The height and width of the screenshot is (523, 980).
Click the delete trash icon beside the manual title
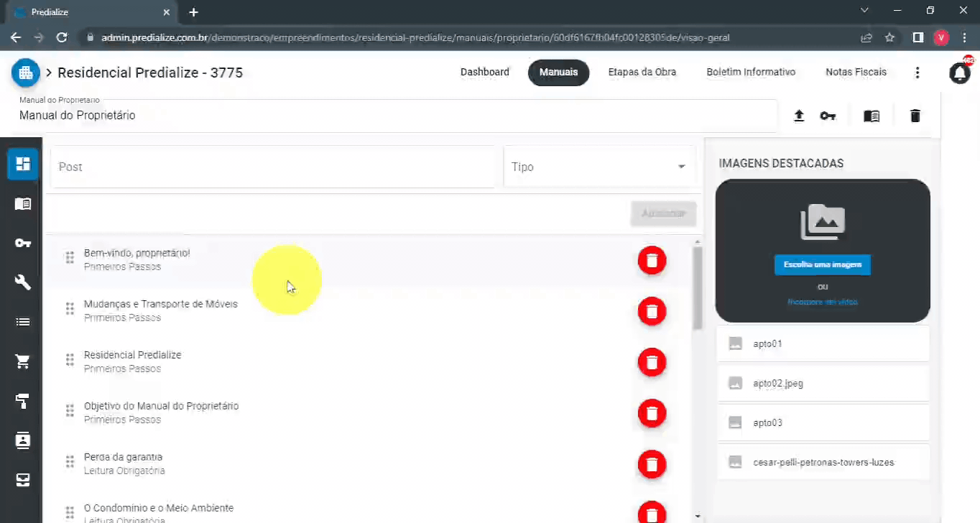tap(915, 116)
